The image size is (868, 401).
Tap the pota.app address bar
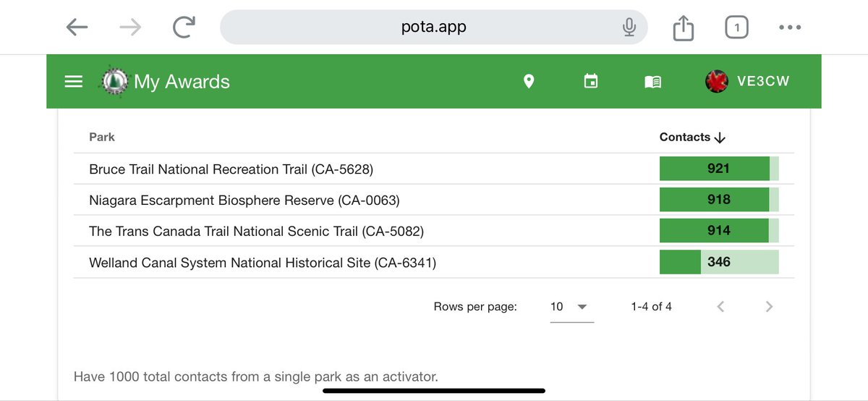434,28
